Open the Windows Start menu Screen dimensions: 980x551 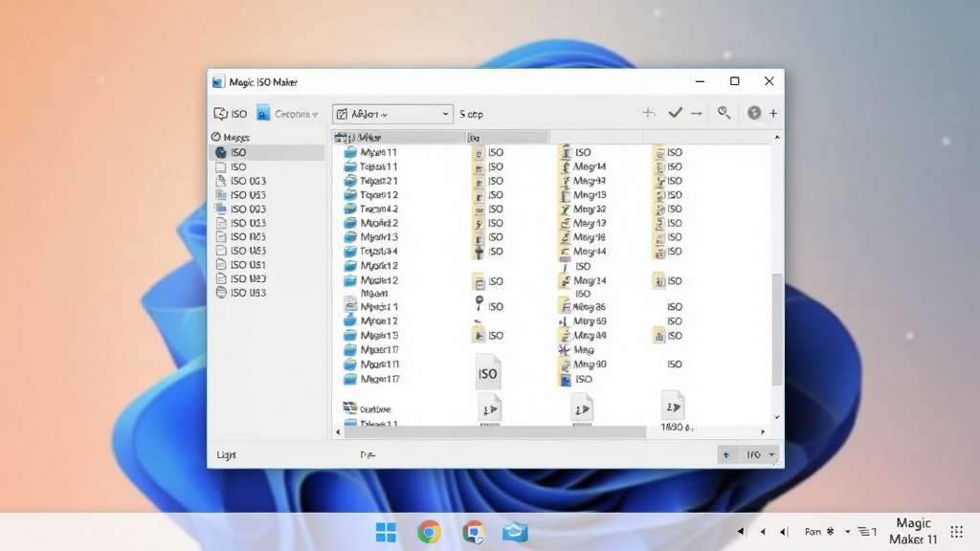point(386,532)
